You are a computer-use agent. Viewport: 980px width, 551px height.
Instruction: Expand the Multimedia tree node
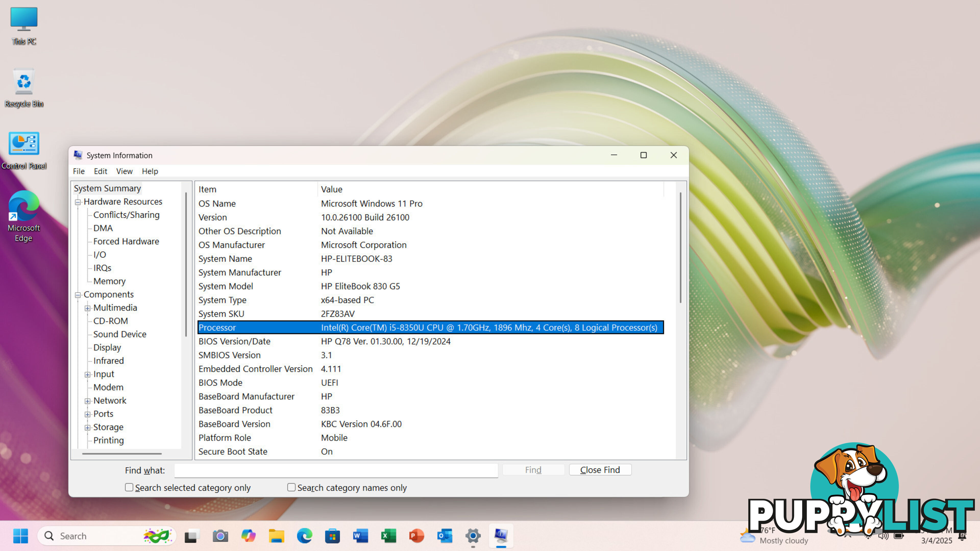coord(88,308)
